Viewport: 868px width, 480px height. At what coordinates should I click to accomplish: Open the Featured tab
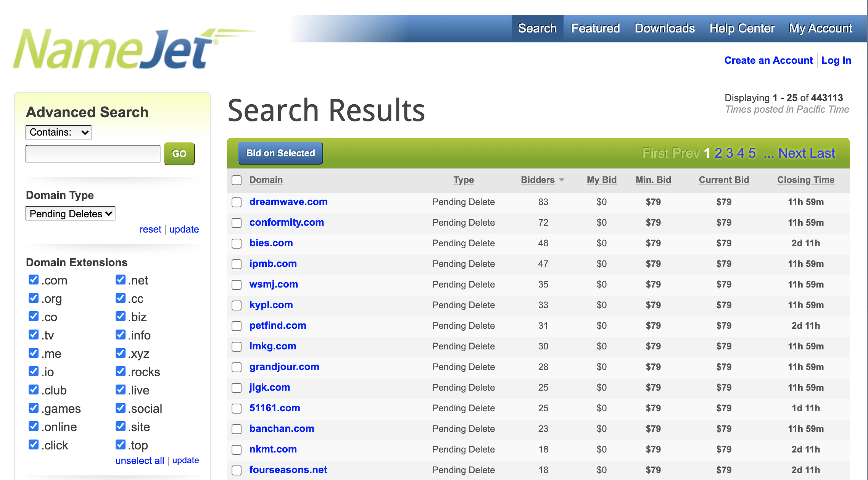(595, 28)
